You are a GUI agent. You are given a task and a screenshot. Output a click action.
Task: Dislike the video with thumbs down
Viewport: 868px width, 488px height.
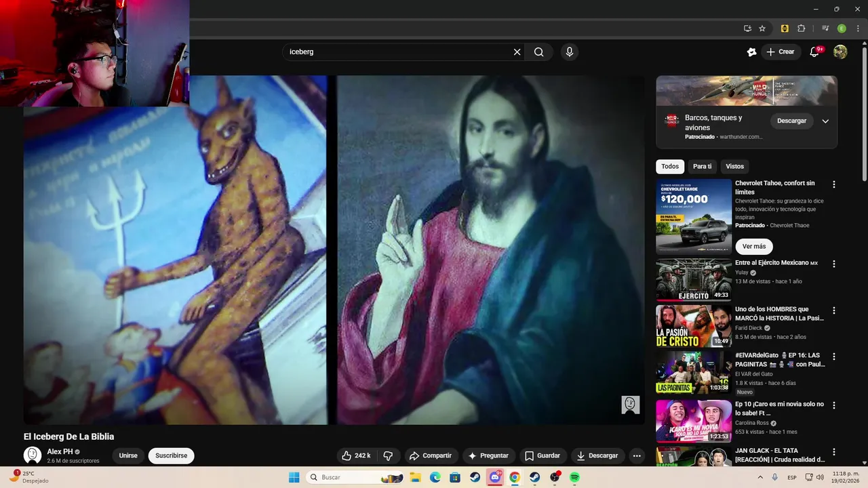389,455
